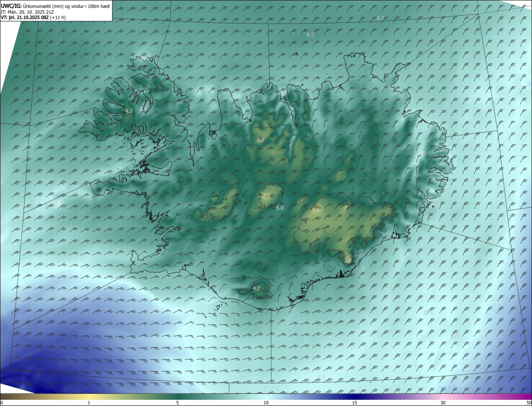Click the colour scale tick labelled 1
The width and height of the screenshot is (532, 406).
click(89, 403)
